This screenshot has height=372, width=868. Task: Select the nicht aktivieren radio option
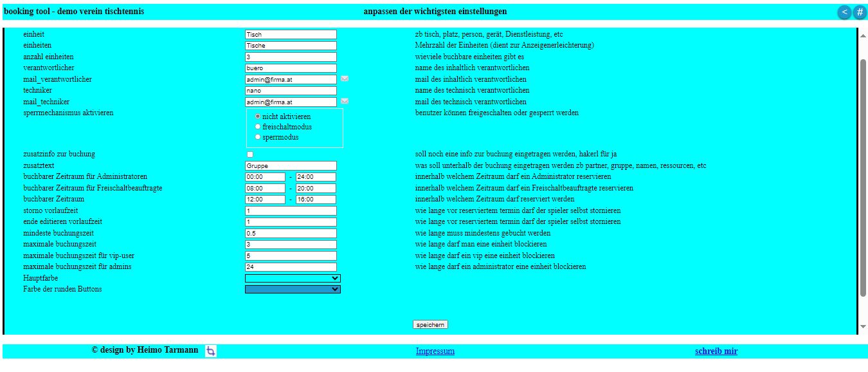click(258, 116)
